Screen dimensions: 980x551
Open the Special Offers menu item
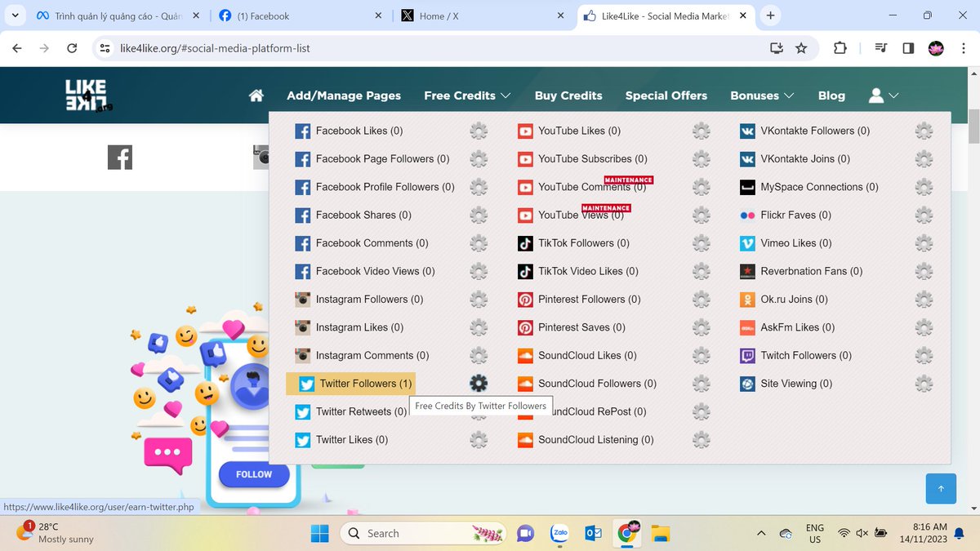point(666,96)
